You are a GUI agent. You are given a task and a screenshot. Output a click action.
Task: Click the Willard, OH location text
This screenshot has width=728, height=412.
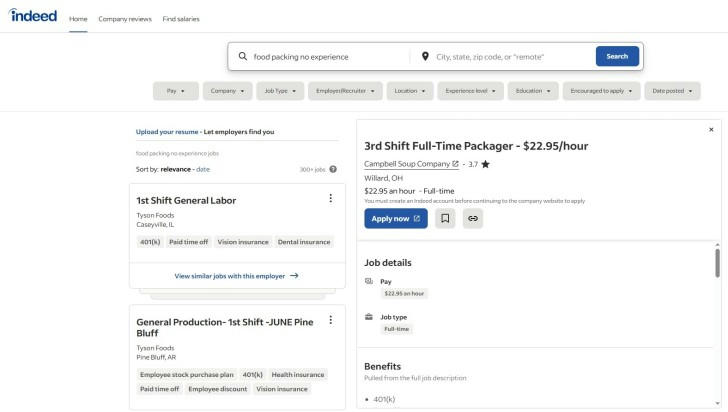(x=384, y=178)
